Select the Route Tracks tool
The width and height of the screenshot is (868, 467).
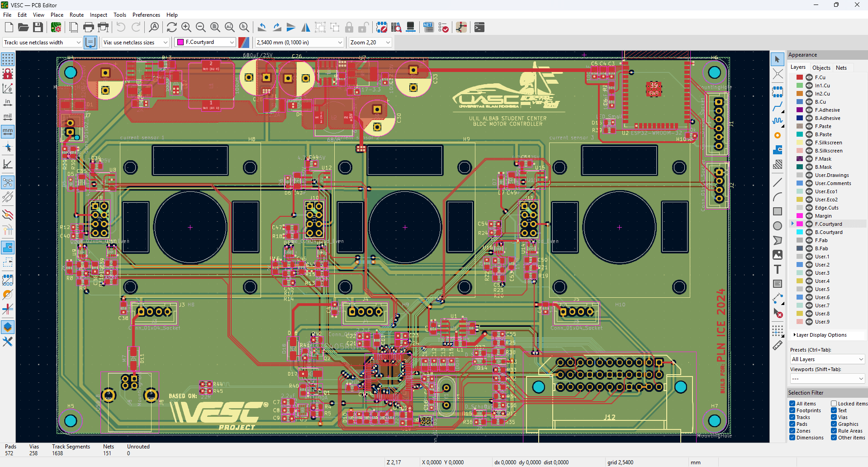(777, 107)
